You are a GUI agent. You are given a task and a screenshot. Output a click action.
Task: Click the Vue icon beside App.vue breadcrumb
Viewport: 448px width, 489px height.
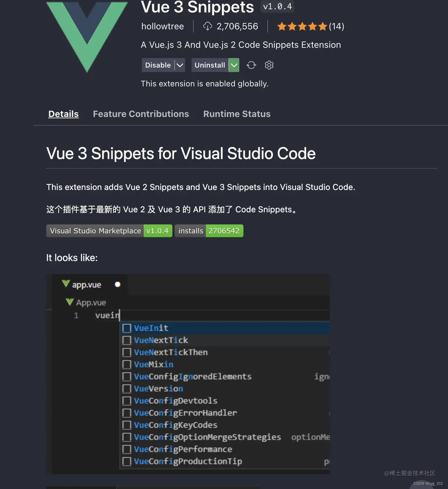pos(69,302)
